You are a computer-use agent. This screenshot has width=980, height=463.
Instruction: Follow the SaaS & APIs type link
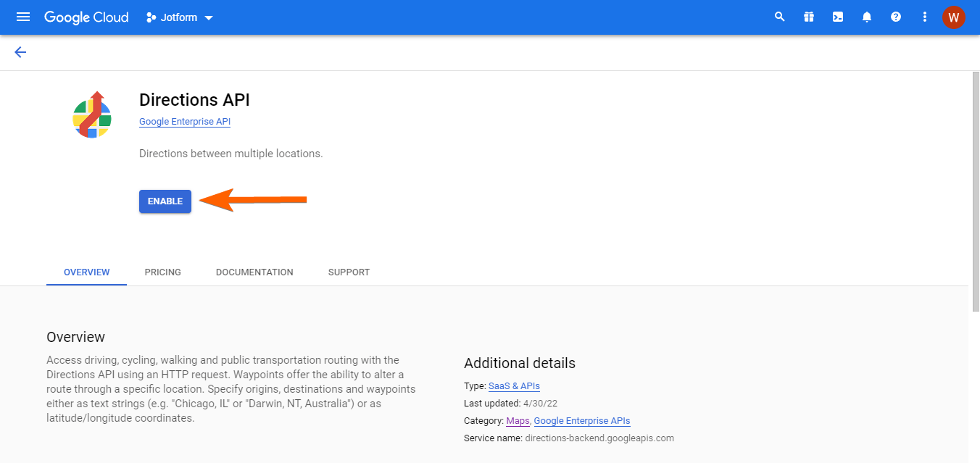[514, 386]
